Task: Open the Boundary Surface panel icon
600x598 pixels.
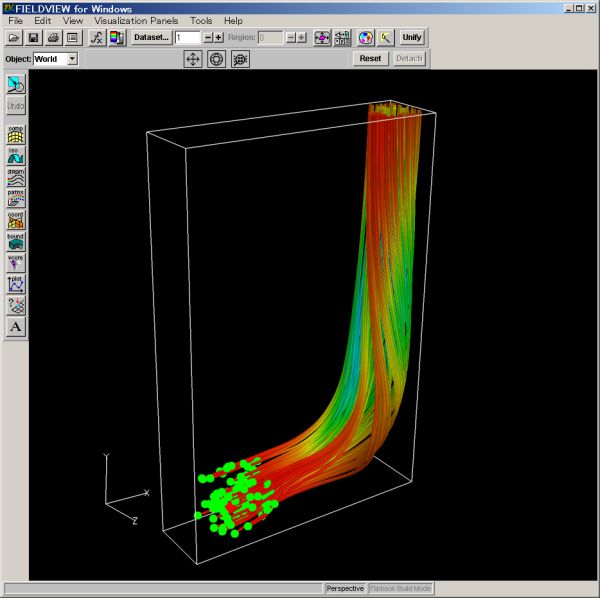Action: tap(16, 241)
